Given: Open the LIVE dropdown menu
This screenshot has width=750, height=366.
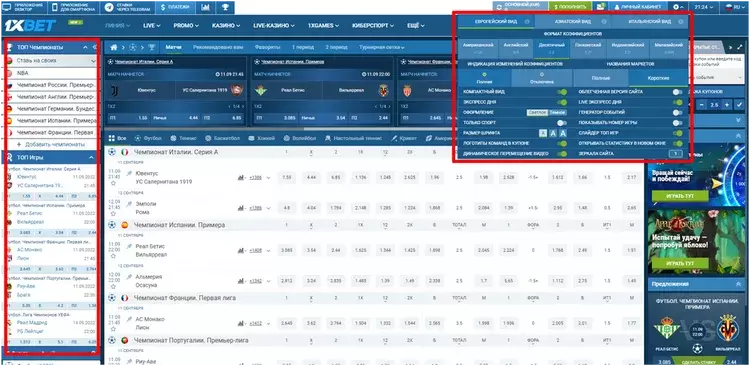Looking at the screenshot, I should (x=152, y=25).
